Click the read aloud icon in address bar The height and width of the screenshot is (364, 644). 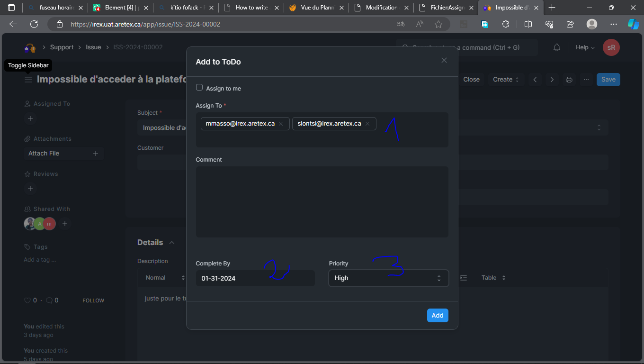(x=420, y=24)
